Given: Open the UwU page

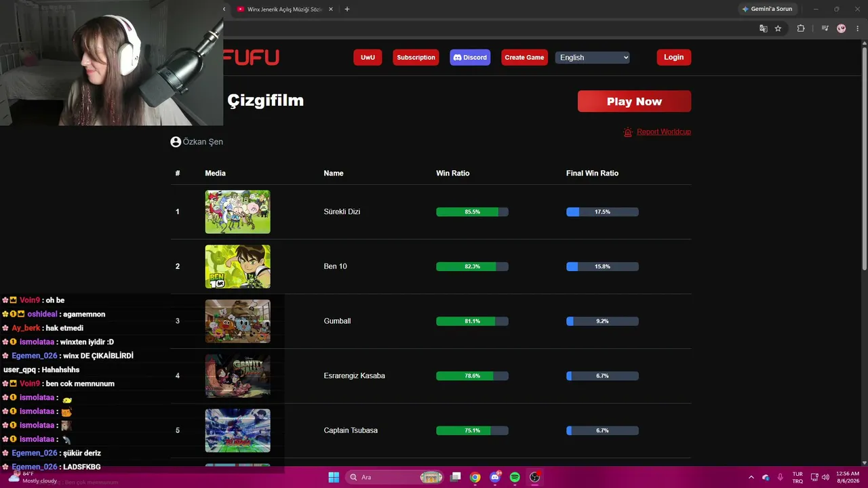Looking at the screenshot, I should coord(368,58).
